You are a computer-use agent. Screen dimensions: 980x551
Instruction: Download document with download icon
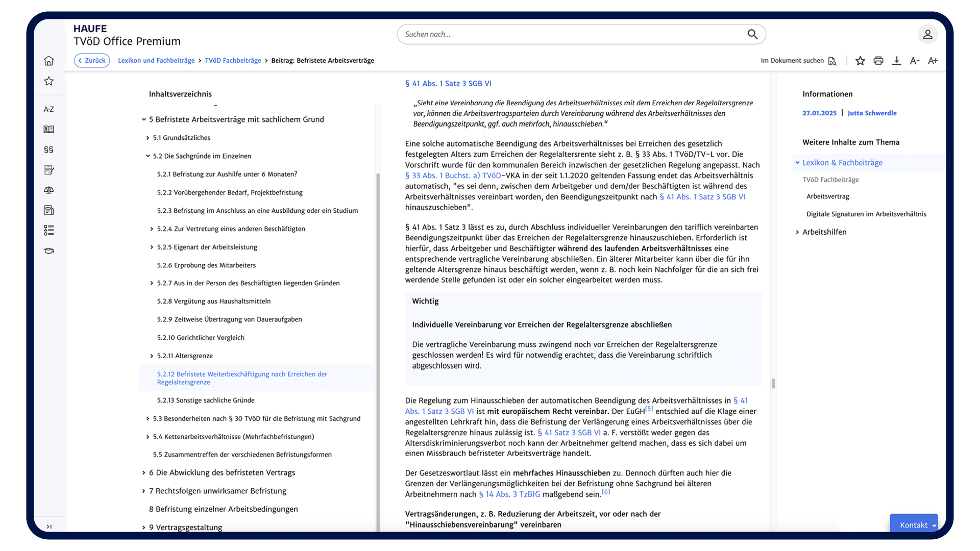pyautogui.click(x=896, y=61)
